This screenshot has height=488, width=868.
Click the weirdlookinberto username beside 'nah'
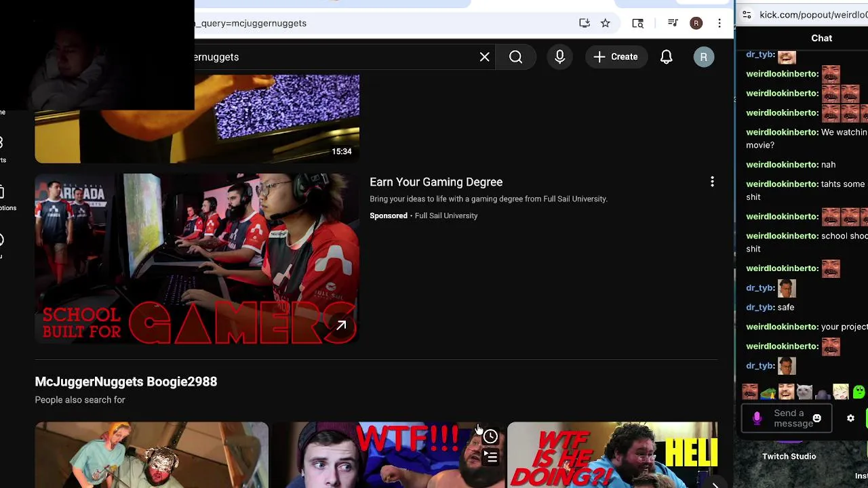point(783,164)
